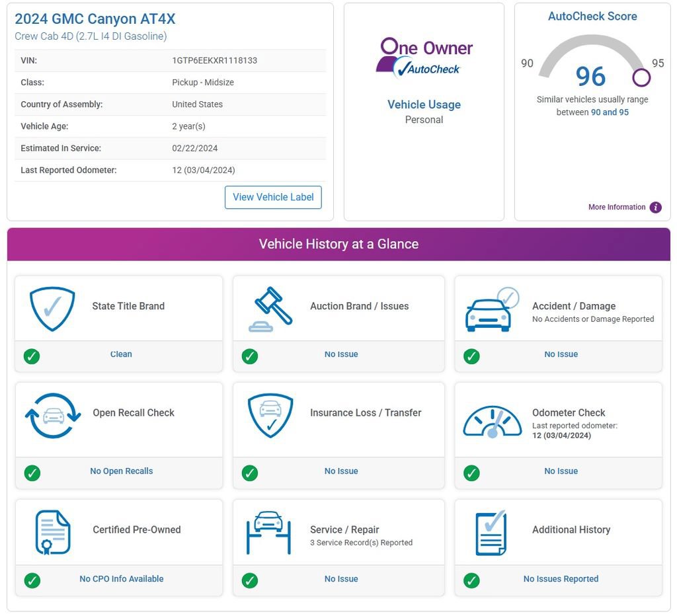Image resolution: width=677 pixels, height=616 pixels.
Task: Open No Issue link under Service / Repair
Action: click(341, 579)
